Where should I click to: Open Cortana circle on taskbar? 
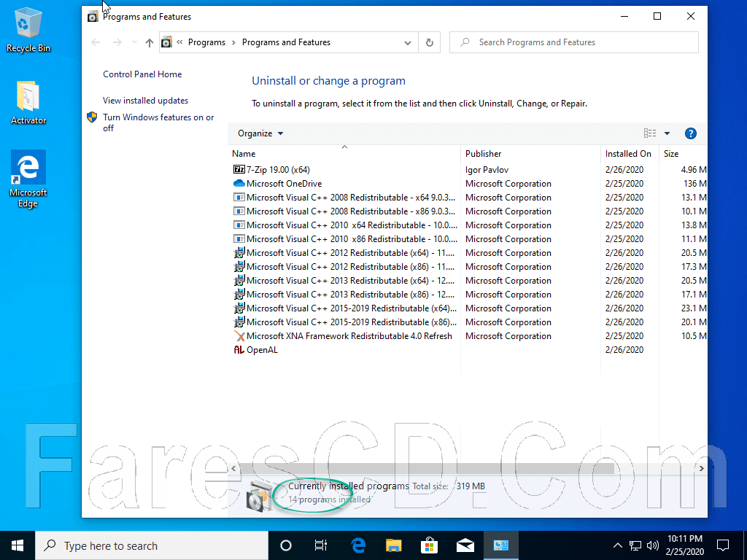pyautogui.click(x=286, y=545)
